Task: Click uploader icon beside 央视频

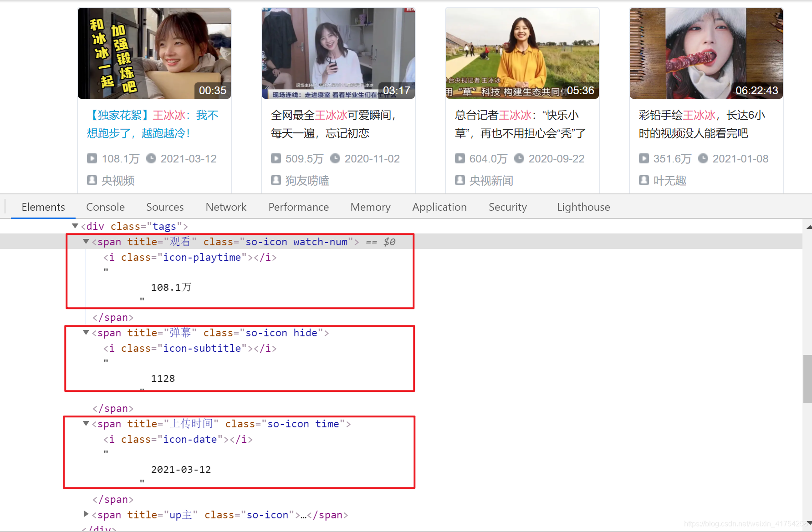Action: pos(92,180)
